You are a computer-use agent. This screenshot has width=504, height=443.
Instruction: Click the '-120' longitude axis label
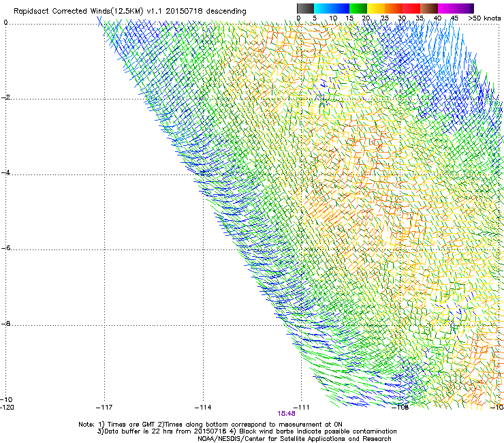click(7, 408)
